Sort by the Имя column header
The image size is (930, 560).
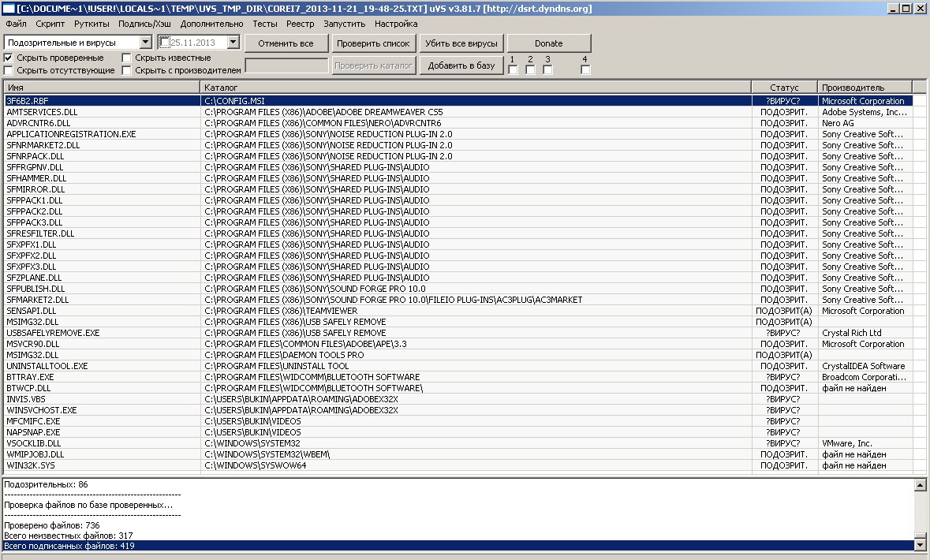click(102, 88)
